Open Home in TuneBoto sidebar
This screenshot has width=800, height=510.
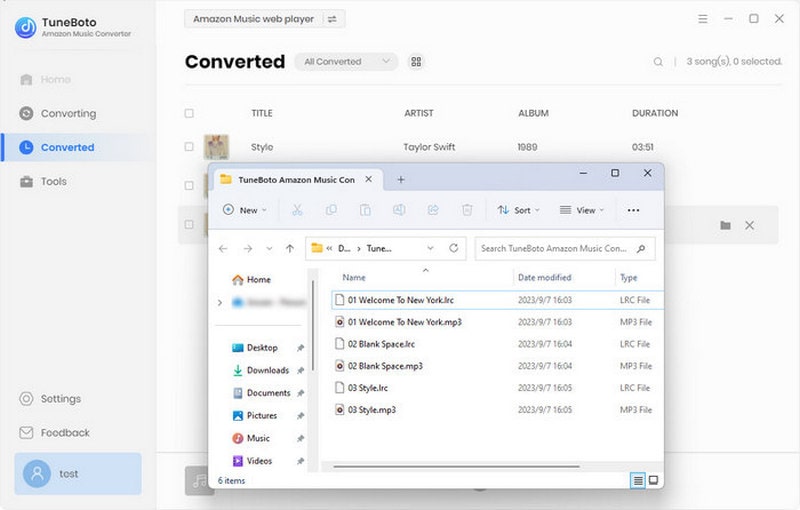pyautogui.click(x=46, y=80)
